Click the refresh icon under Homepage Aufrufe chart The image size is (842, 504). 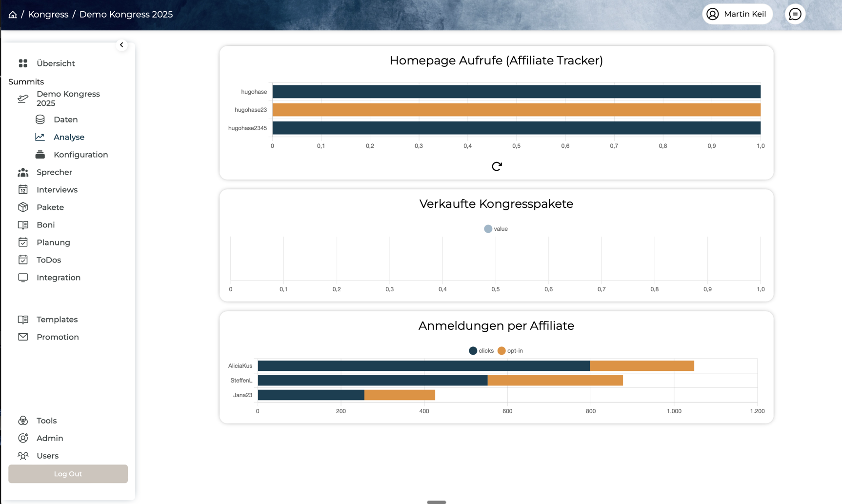[x=497, y=166]
